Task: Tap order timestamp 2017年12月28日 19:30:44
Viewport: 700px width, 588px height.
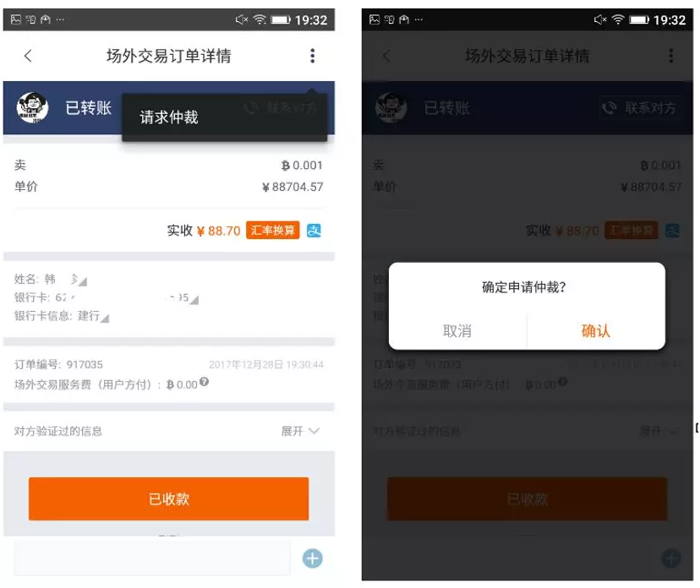Action: 266,365
